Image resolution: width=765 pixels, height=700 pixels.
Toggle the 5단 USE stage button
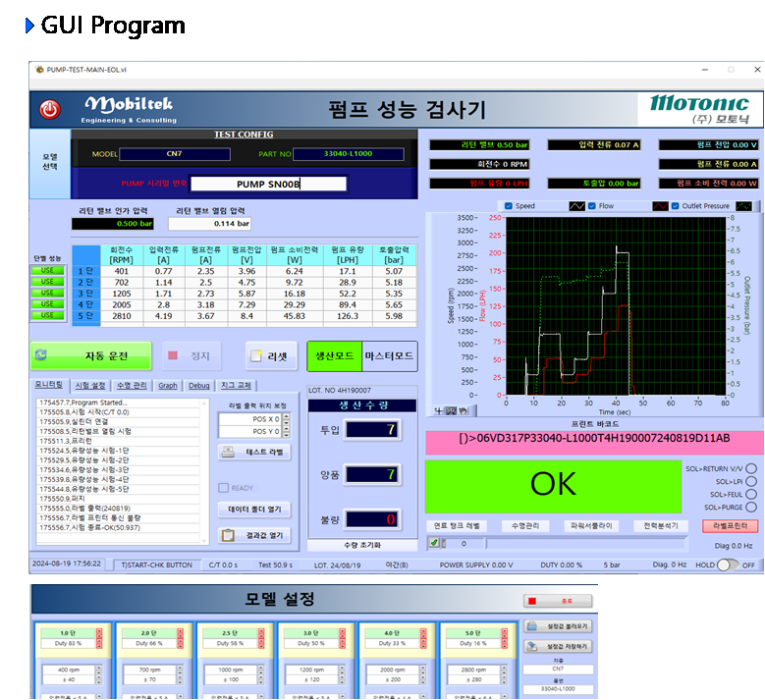47,315
